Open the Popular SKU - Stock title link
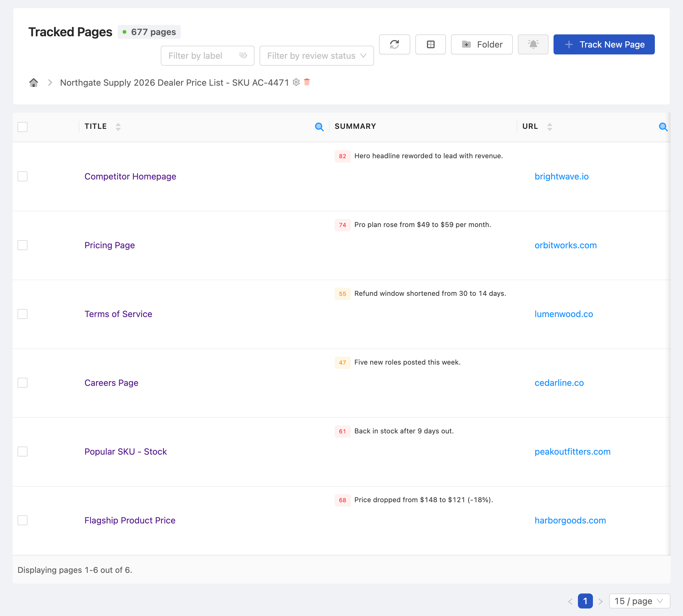Viewport: 683px width, 616px height. pos(126,451)
